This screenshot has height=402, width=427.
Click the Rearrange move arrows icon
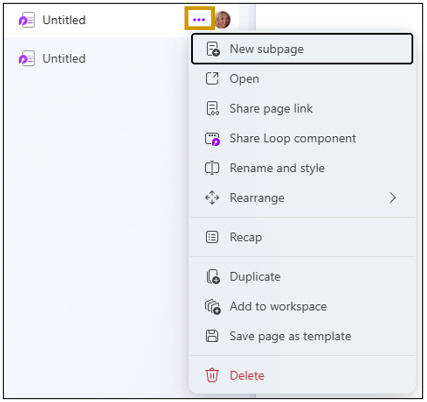click(212, 198)
